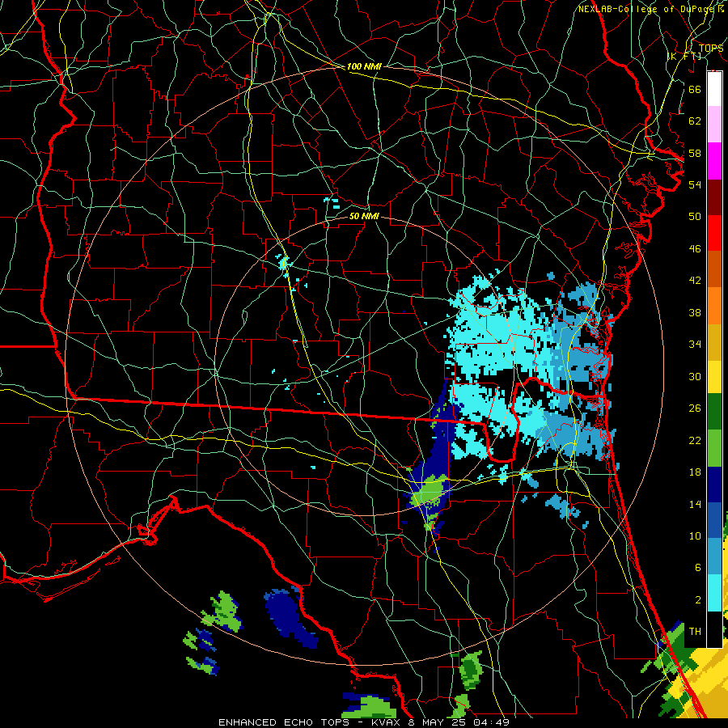Click the '22' legend value

695,440
